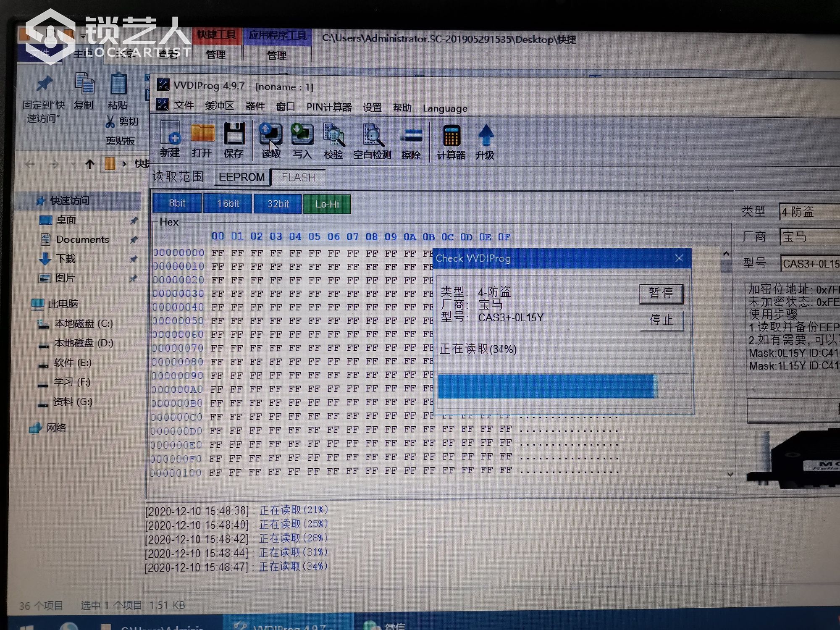Click the 新建 (New) toolbar icon
The image size is (840, 630).
pyautogui.click(x=170, y=140)
